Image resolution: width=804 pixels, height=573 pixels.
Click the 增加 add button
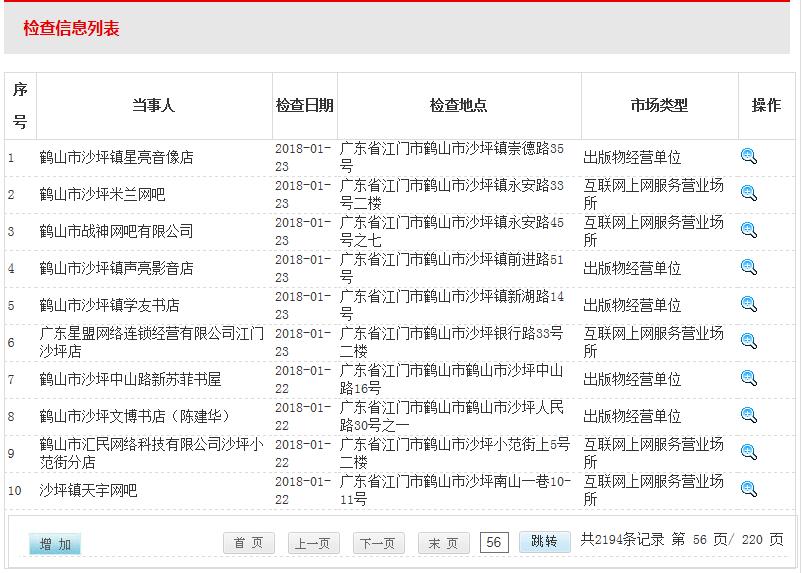click(55, 544)
